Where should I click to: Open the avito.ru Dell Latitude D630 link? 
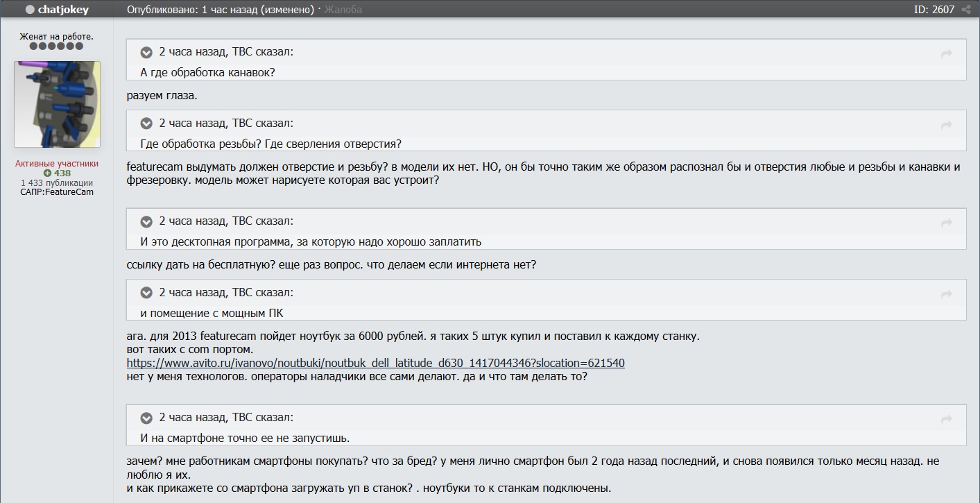point(376,363)
